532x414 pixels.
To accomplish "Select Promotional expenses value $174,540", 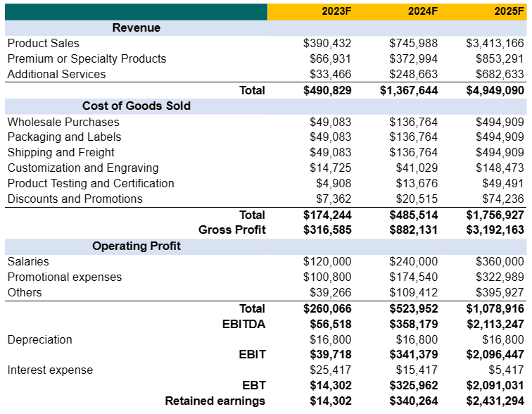I will click(x=414, y=277).
